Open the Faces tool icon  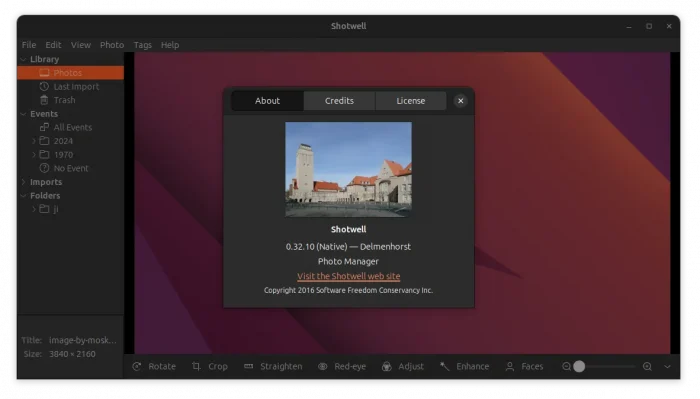pyautogui.click(x=510, y=366)
